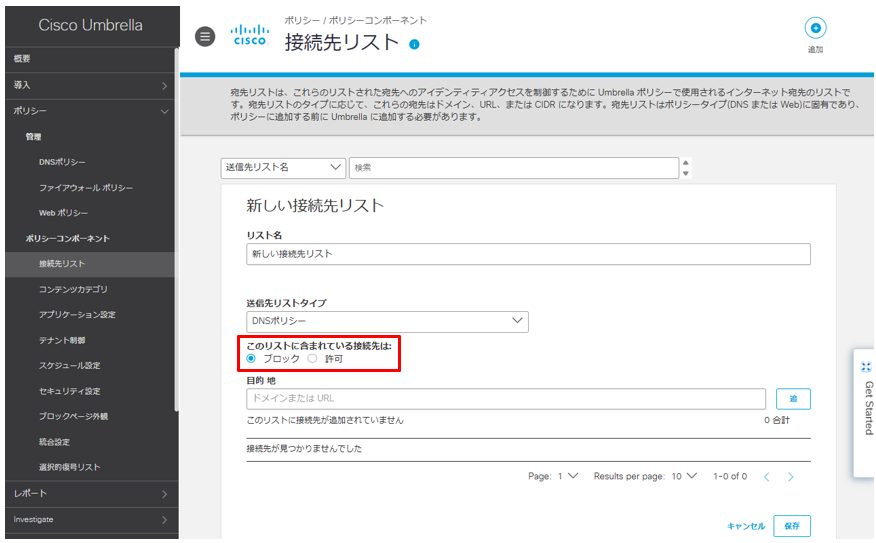Click the 0 合計 count text
The height and width of the screenshot is (543, 876).
[x=777, y=420]
